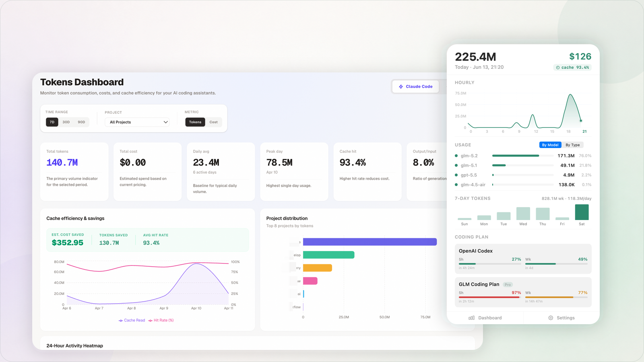This screenshot has height=362, width=644.
Task: Click the GLM Coding Plan 5h red bar
Action: coord(490,297)
